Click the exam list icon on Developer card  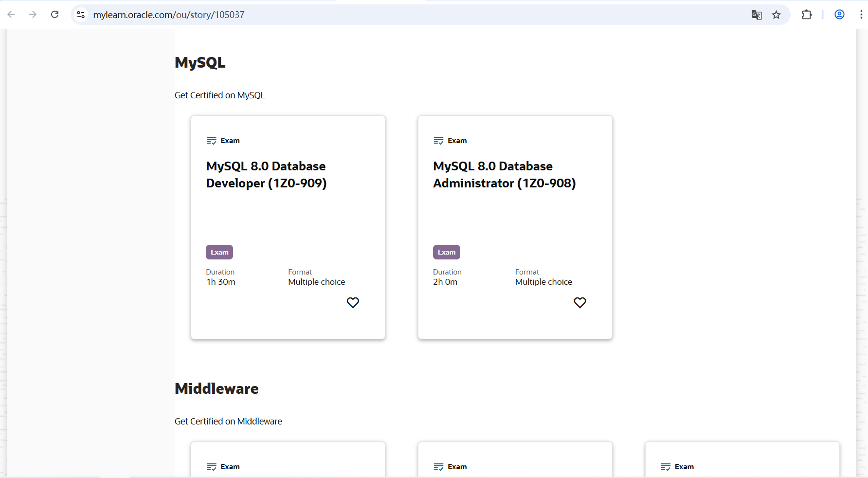(x=212, y=141)
